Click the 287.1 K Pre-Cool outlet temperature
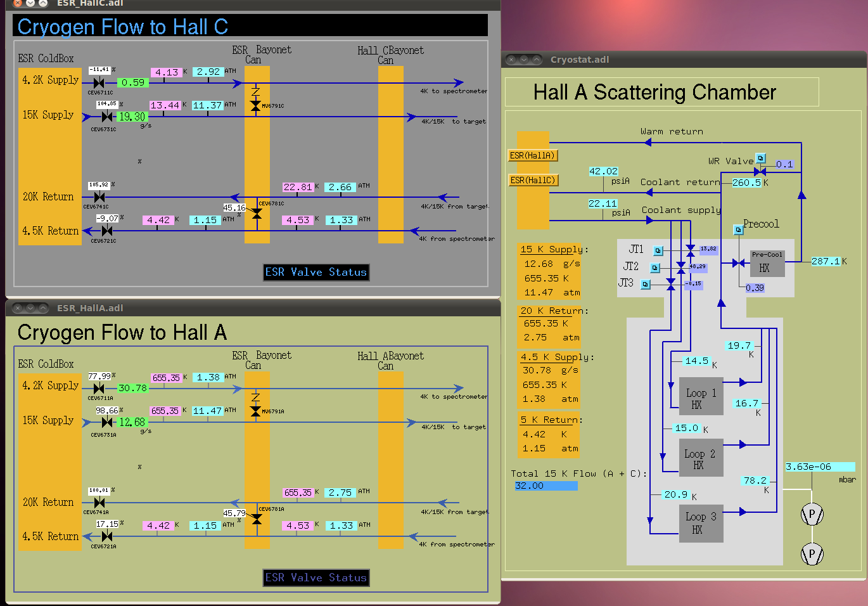 826,261
